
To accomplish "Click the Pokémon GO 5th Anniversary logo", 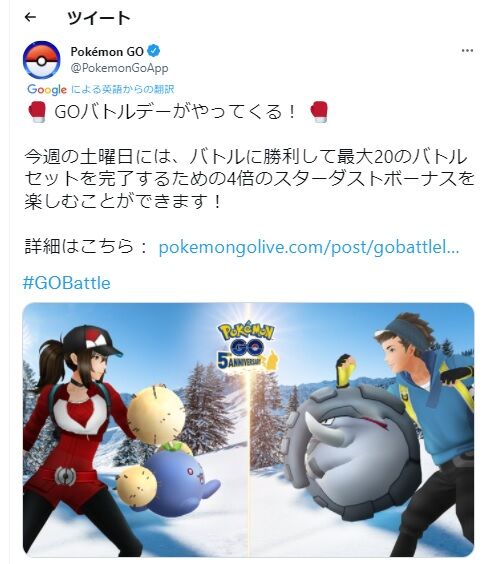I will 247,347.
